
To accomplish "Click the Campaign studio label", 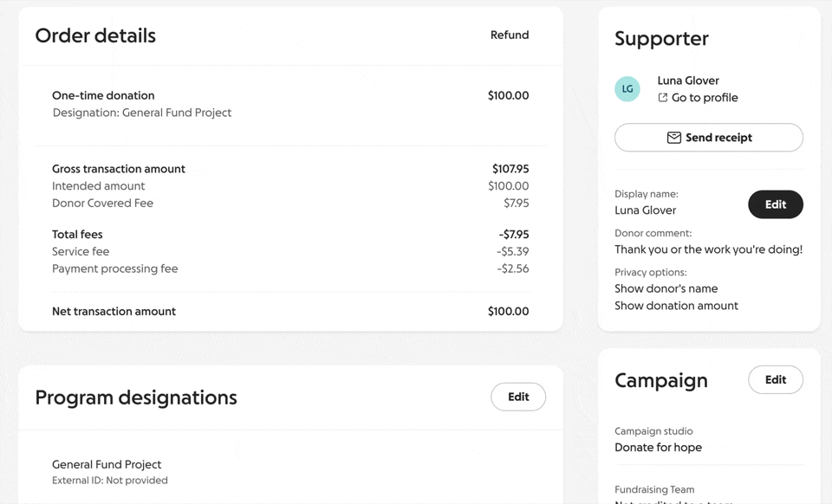I will click(x=653, y=431).
